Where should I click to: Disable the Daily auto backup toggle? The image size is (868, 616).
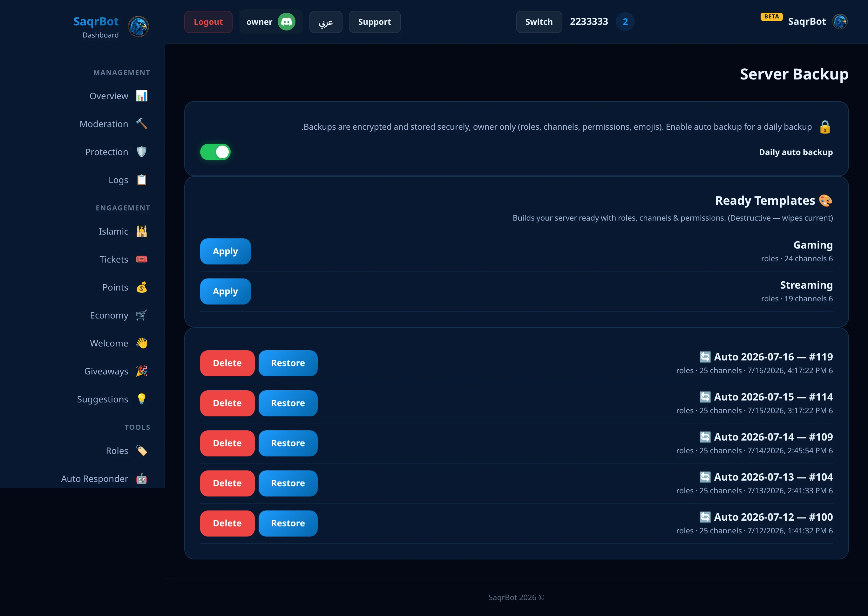pos(215,152)
